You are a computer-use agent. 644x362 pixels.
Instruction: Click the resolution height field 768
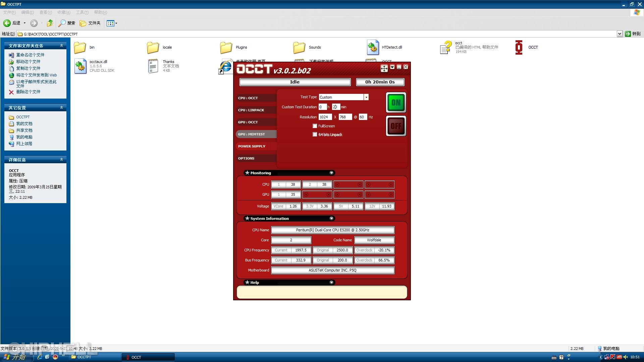(x=345, y=117)
